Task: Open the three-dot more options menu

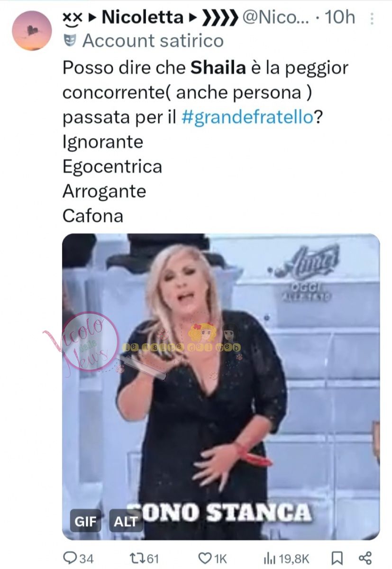Action: 372,18
